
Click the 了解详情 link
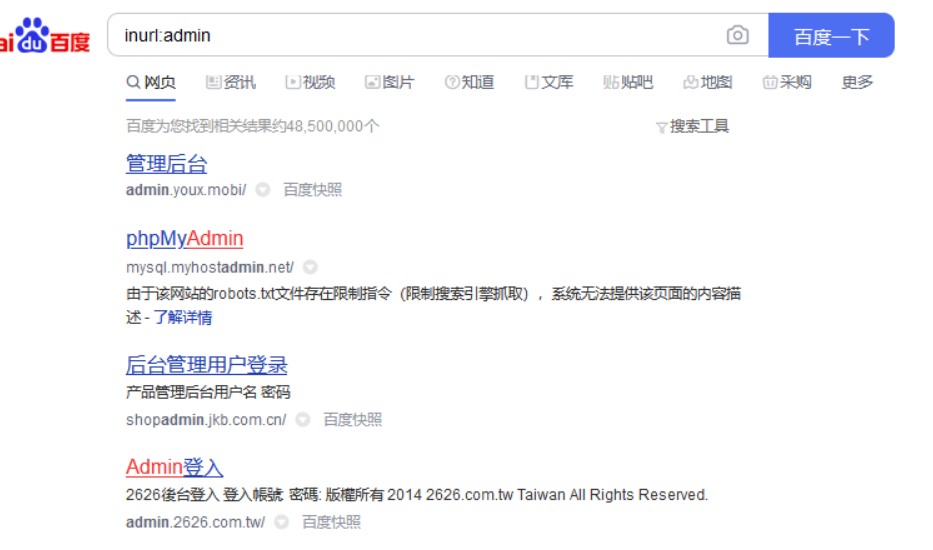(x=183, y=317)
